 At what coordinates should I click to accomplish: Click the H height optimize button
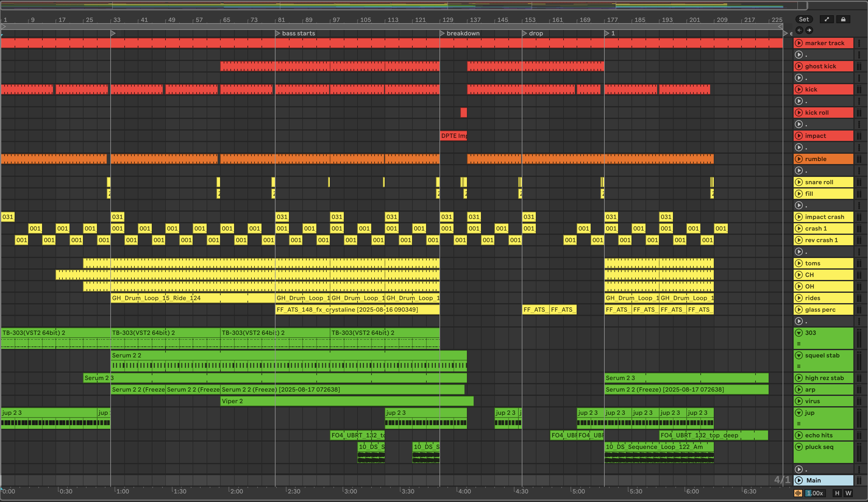pos(837,493)
